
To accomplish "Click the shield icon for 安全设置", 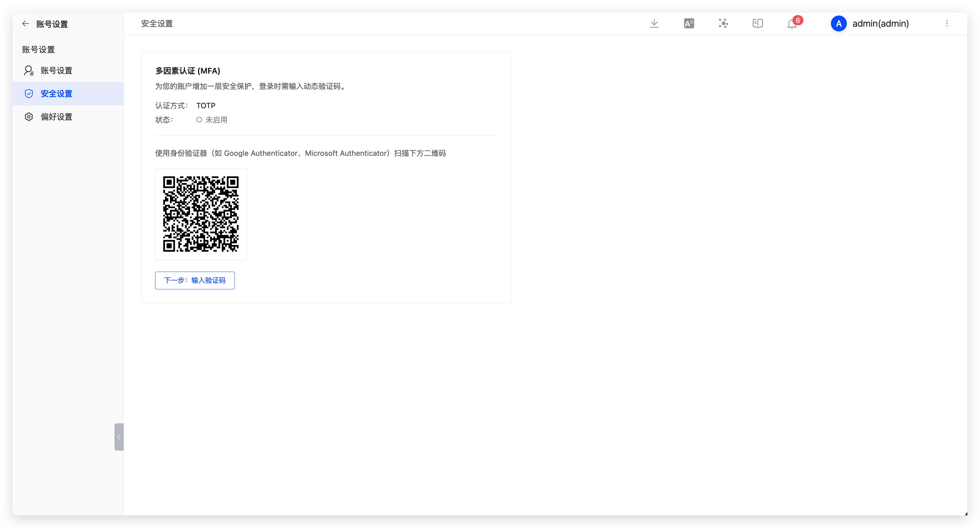I will point(29,94).
